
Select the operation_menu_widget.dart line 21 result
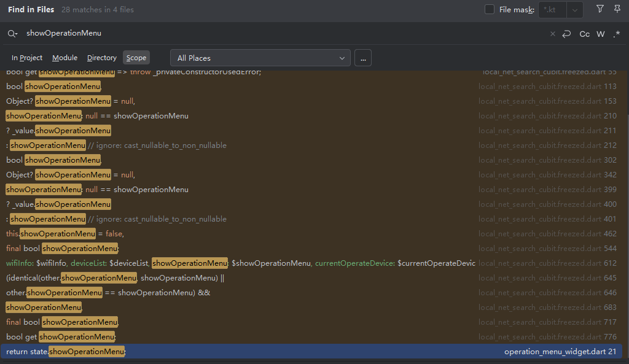(311, 352)
